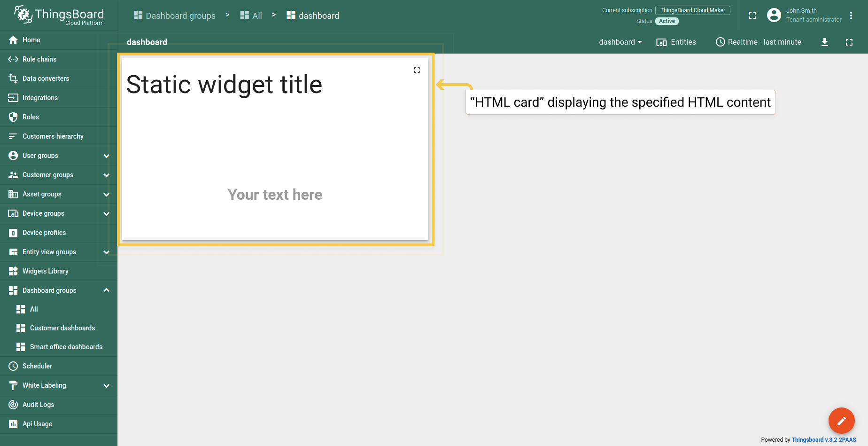Click the Roles shield icon
The image size is (868, 446).
pyautogui.click(x=13, y=117)
